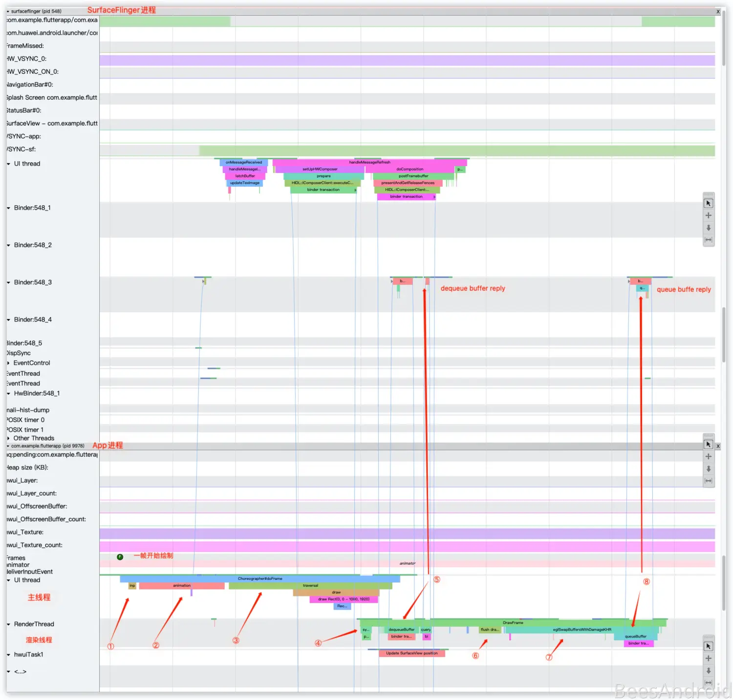This screenshot has height=700, width=733.
Task: Expand the EventControl track
Action: [9, 363]
